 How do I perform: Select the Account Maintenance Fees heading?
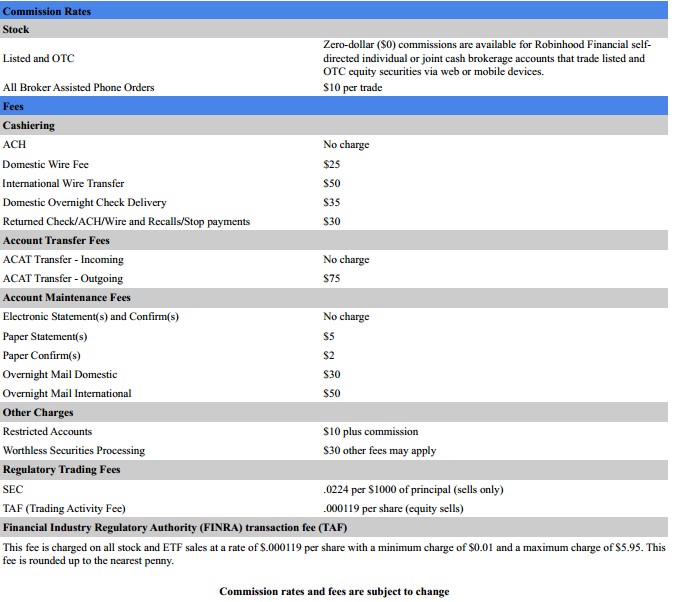click(66, 298)
